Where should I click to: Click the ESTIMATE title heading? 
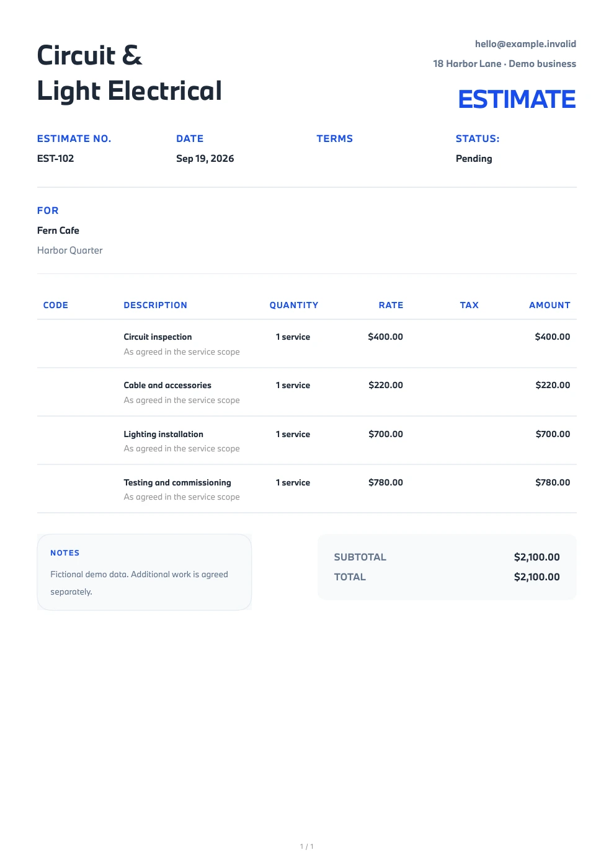point(517,99)
